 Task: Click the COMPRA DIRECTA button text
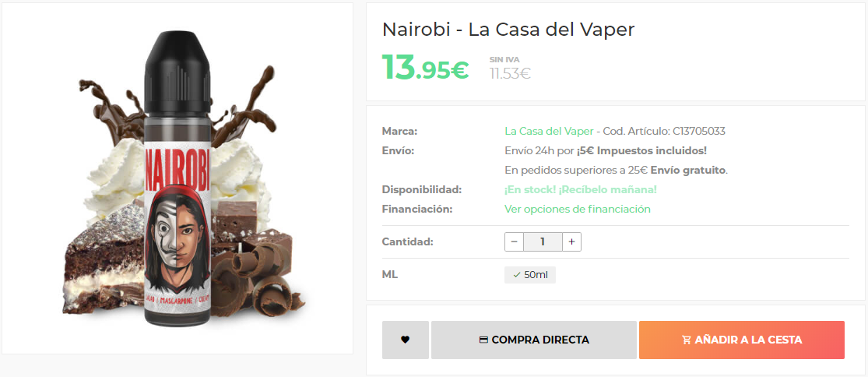pyautogui.click(x=540, y=340)
